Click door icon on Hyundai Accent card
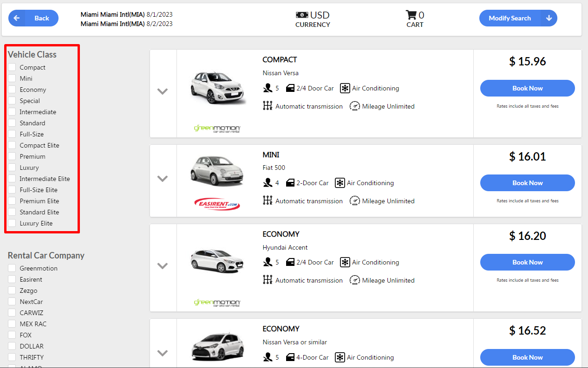The image size is (588, 368). point(290,262)
